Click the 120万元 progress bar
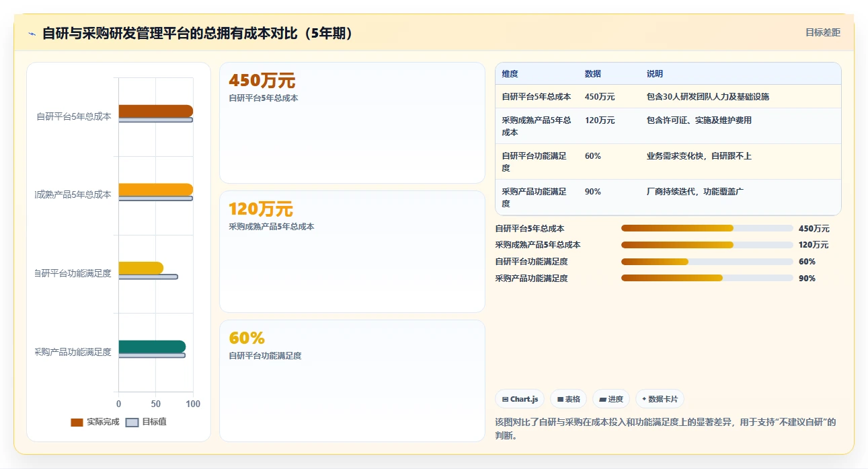 [707, 245]
